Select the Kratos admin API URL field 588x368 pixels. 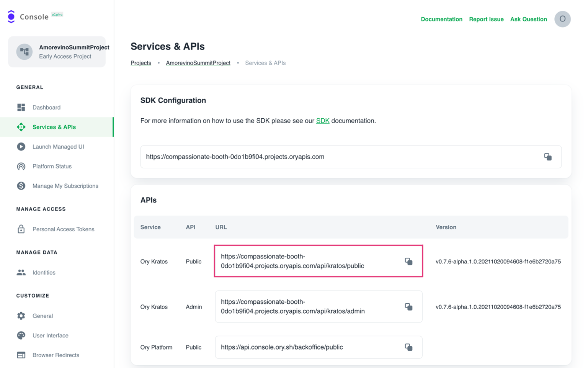[318, 307]
